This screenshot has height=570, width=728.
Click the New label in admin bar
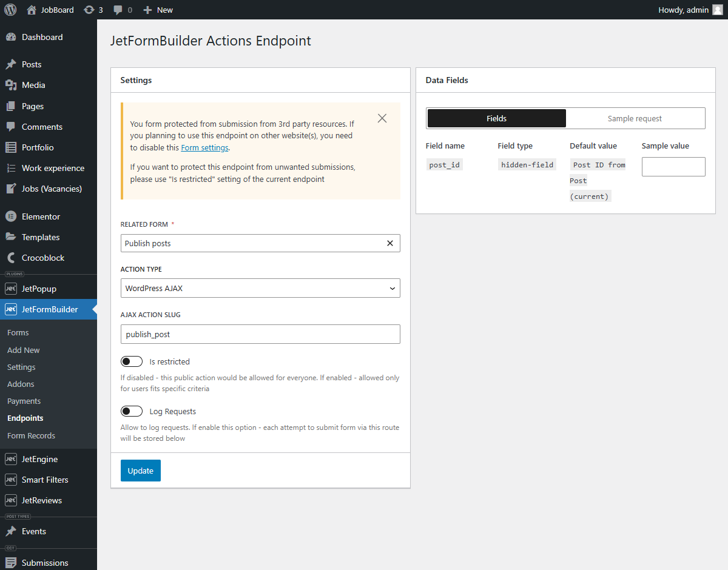165,10
